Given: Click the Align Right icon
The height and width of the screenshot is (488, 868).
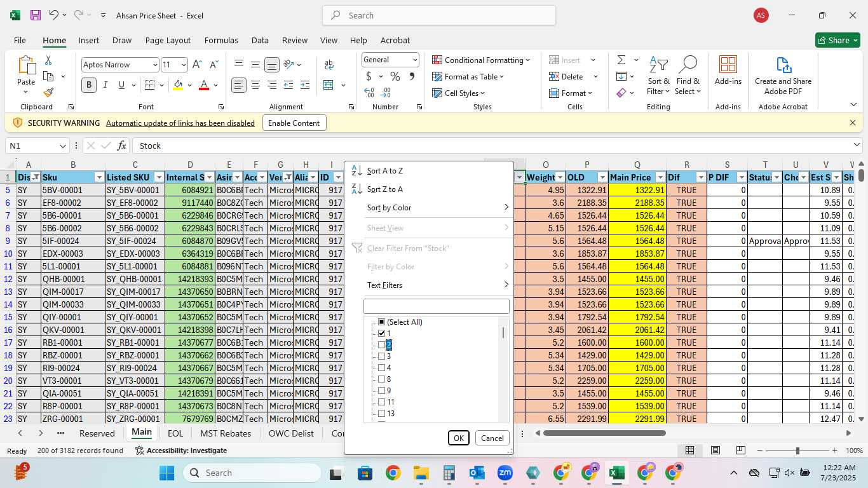Looking at the screenshot, I should 272,85.
